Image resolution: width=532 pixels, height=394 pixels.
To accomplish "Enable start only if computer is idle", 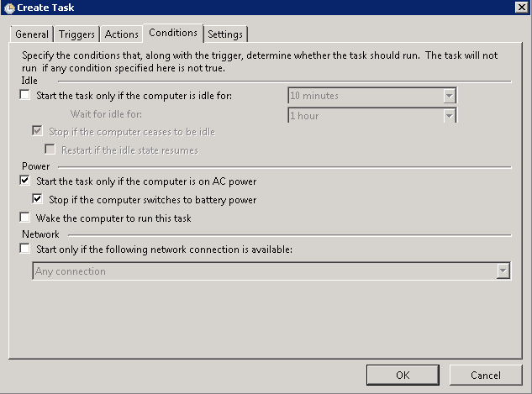I will (x=25, y=96).
